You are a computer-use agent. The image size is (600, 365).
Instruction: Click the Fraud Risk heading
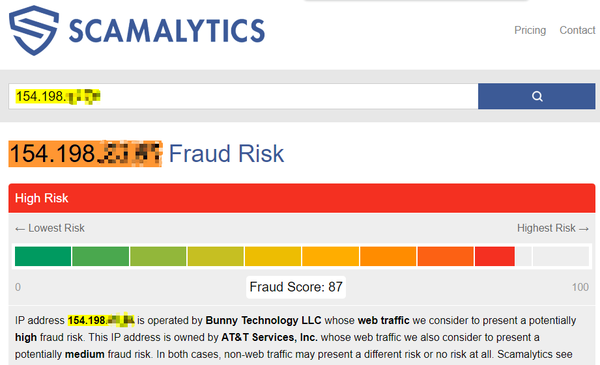226,154
